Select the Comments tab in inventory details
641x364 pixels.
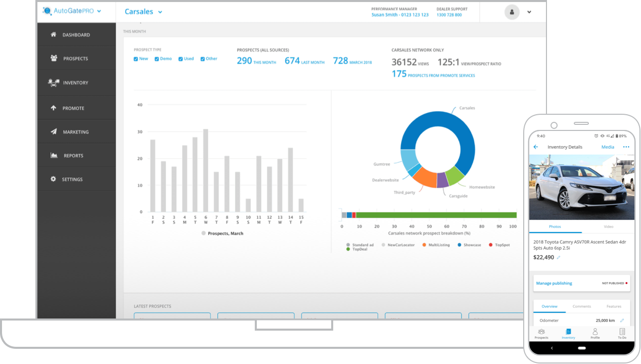[x=581, y=306]
